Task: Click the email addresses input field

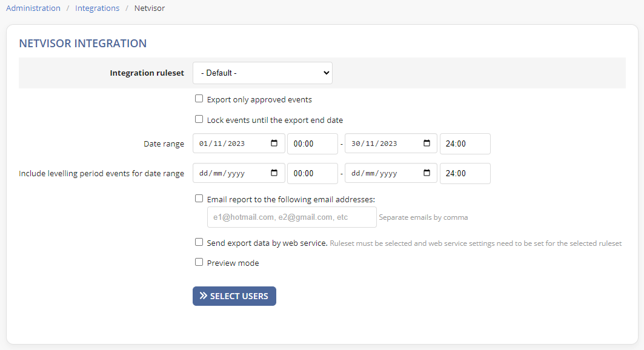Action: (x=291, y=217)
